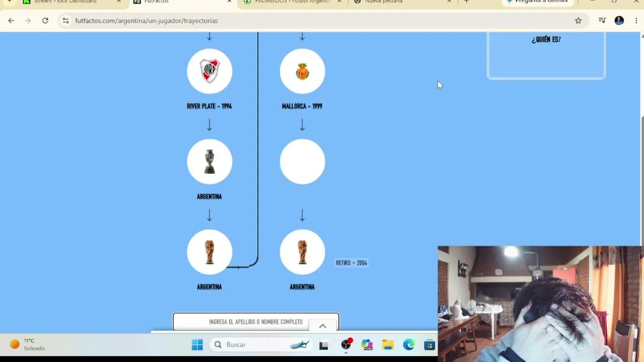Switch to the Nueva pestaña tab
Screen dimensions: 644x362
pyautogui.click(x=403, y=2)
